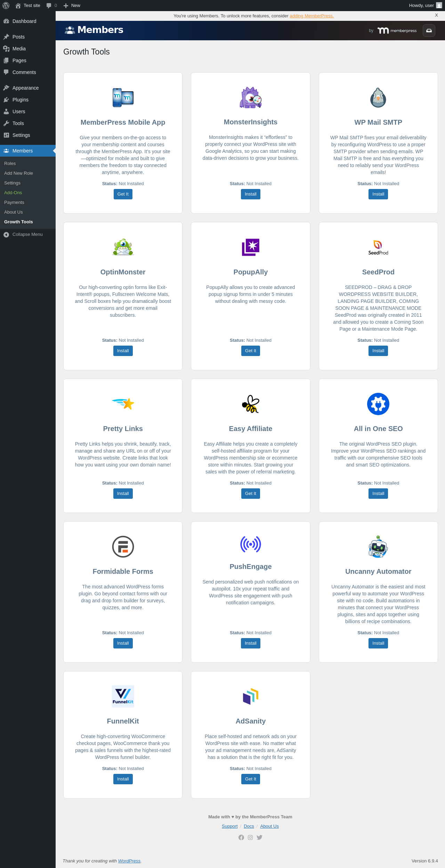Click the PopupAlly purple star logo
445x868 pixels.
tap(251, 247)
